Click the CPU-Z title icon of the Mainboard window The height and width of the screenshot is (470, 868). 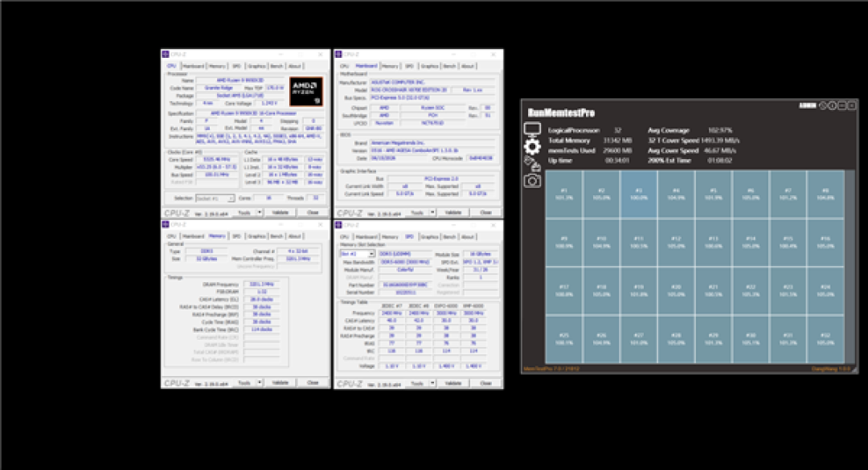338,55
